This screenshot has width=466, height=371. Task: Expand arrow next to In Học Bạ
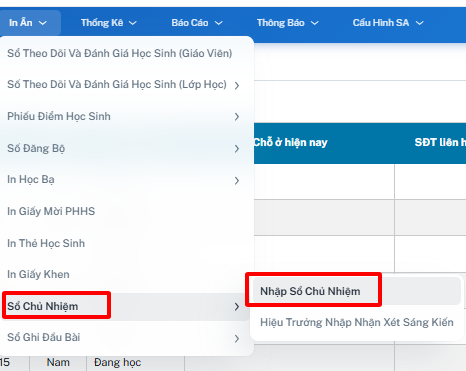(x=237, y=180)
